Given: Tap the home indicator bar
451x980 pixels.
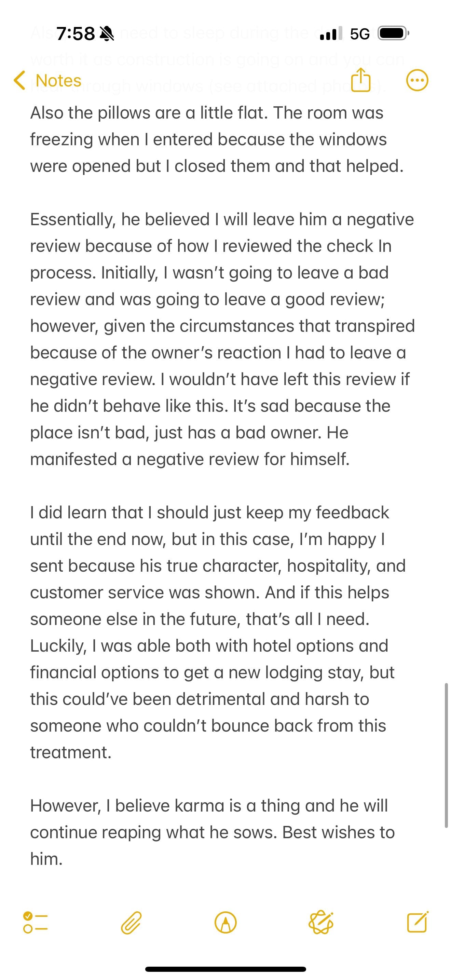Looking at the screenshot, I should click(225, 969).
